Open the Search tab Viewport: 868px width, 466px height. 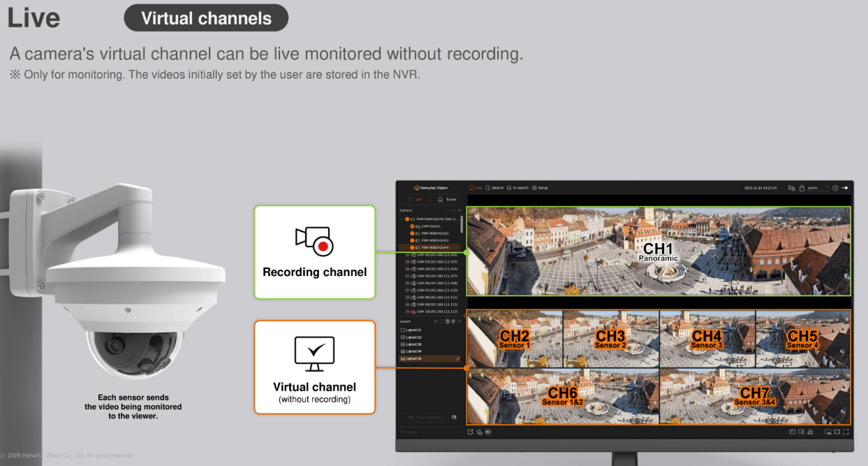(x=494, y=188)
